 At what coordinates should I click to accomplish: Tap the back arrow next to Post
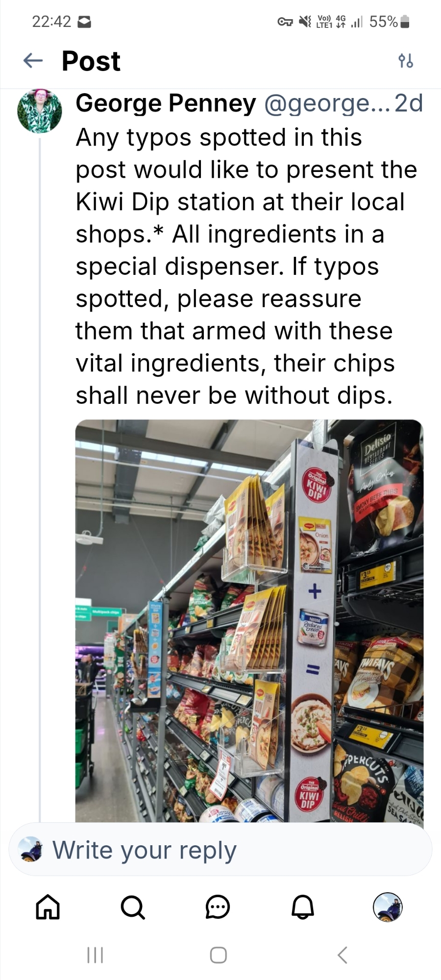(x=33, y=61)
